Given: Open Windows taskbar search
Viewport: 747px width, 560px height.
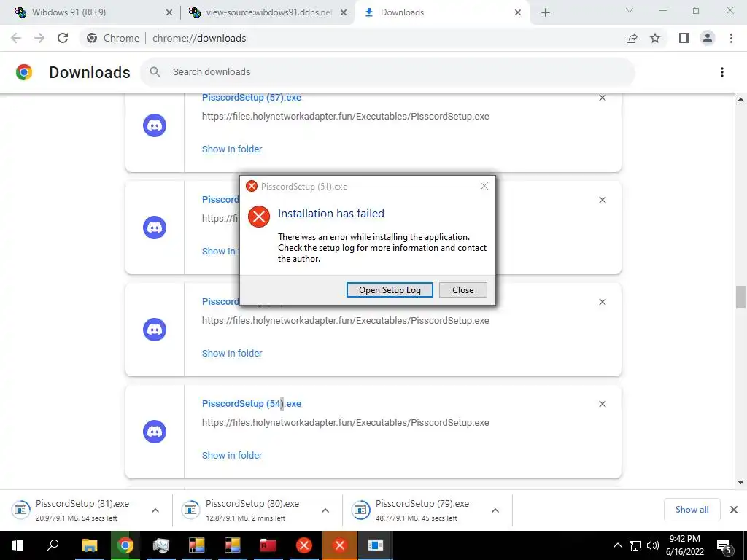Looking at the screenshot, I should point(53,545).
